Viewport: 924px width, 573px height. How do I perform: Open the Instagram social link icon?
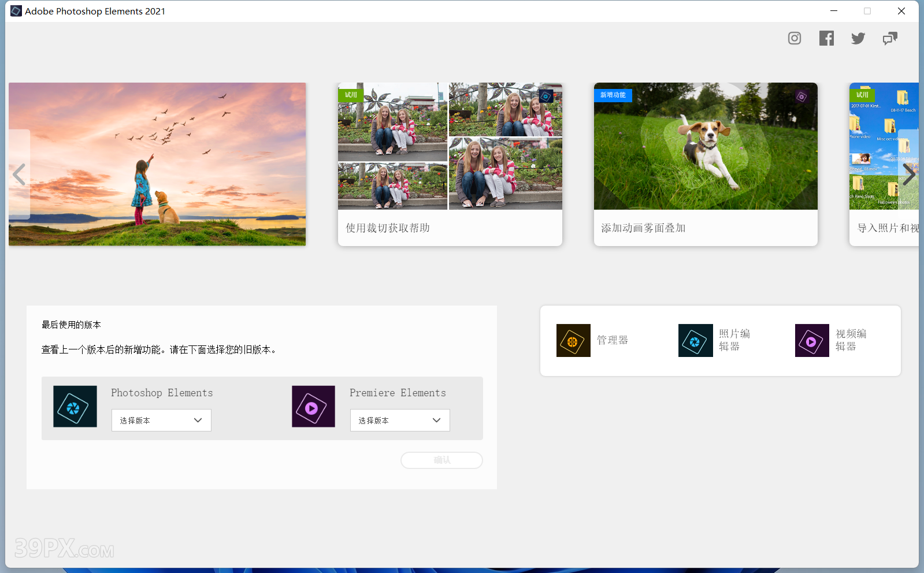coord(795,38)
